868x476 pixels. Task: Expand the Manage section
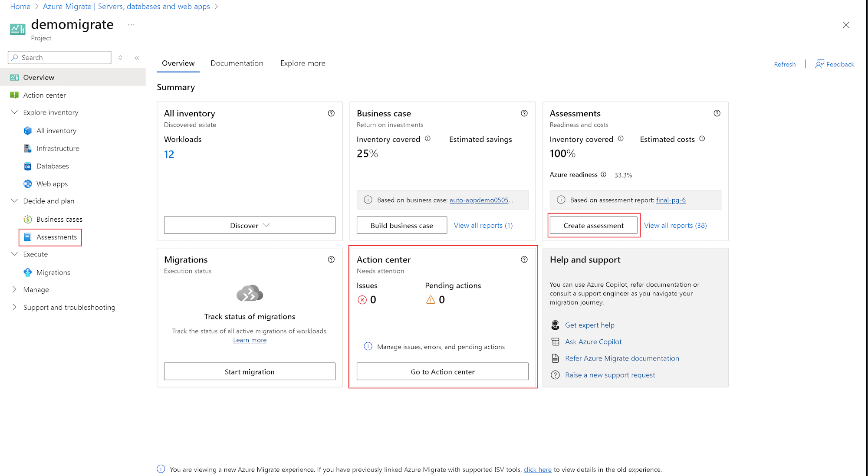14,289
